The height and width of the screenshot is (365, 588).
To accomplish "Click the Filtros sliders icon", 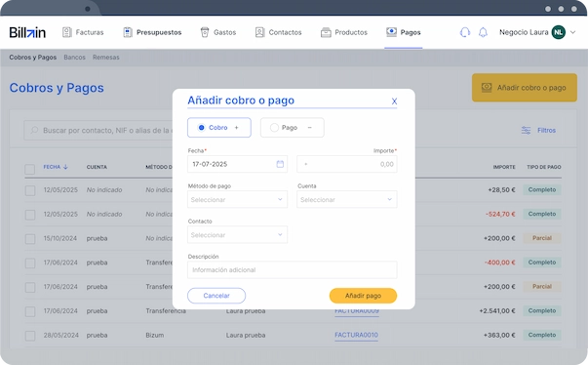I will (526, 130).
